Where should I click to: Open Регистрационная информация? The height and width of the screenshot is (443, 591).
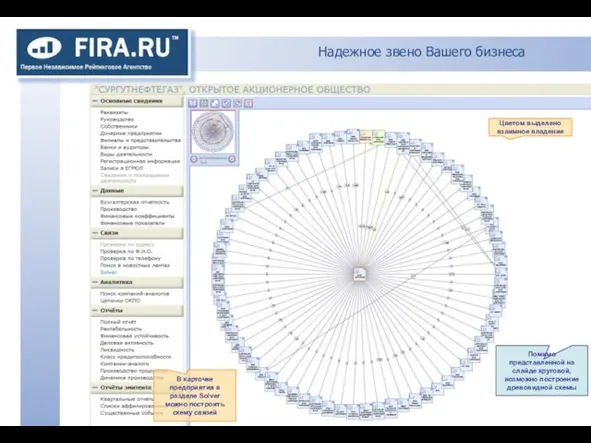point(140,161)
